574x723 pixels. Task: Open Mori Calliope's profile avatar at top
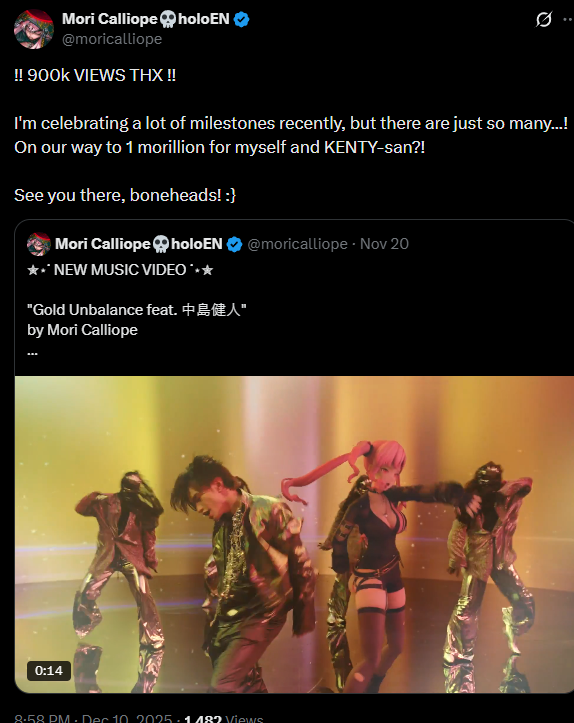pyautogui.click(x=34, y=29)
